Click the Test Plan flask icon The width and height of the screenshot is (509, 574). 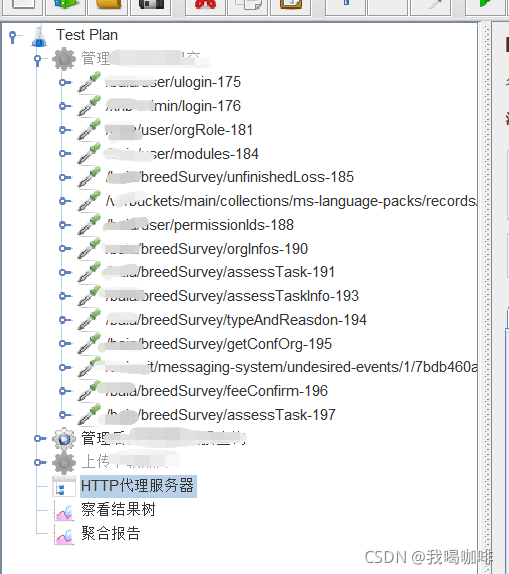click(40, 36)
